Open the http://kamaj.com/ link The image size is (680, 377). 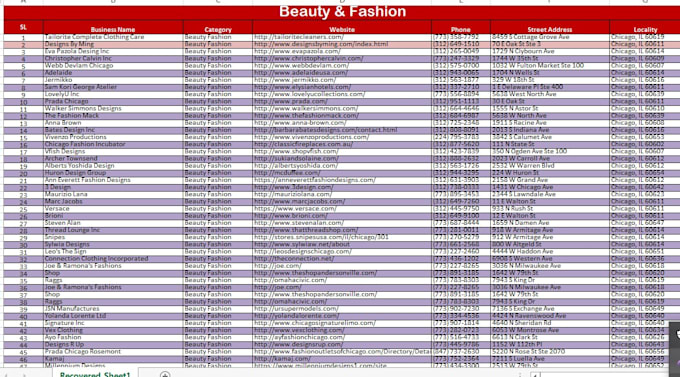(282, 359)
